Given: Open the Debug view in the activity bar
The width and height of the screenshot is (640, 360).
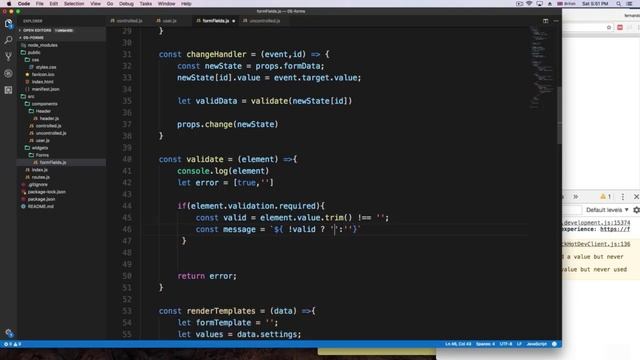Looking at the screenshot, I should coord(8,73).
